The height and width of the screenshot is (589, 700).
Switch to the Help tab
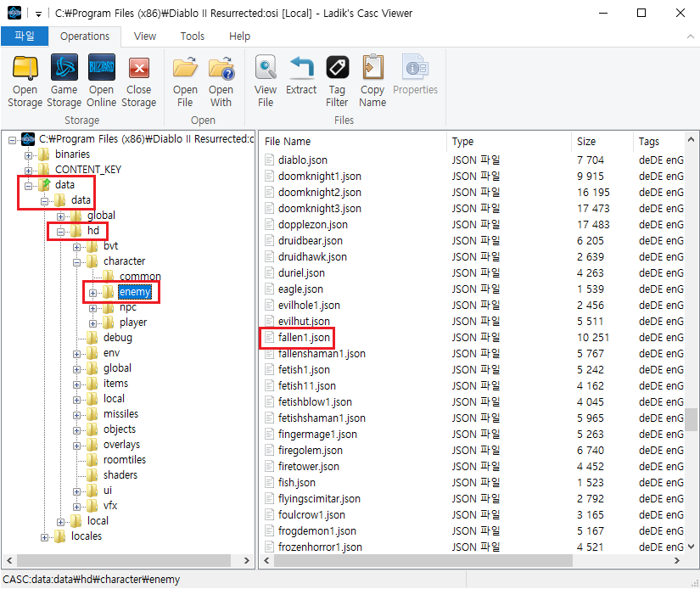point(240,36)
